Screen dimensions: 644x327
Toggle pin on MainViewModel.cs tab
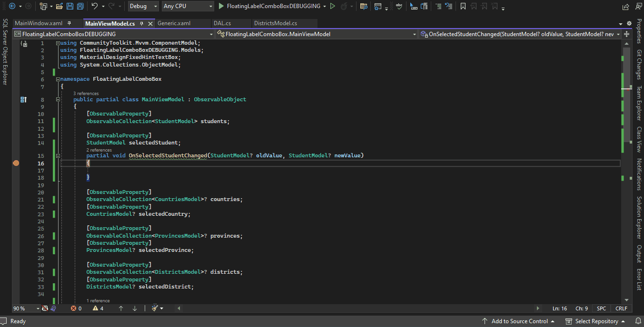pyautogui.click(x=142, y=23)
